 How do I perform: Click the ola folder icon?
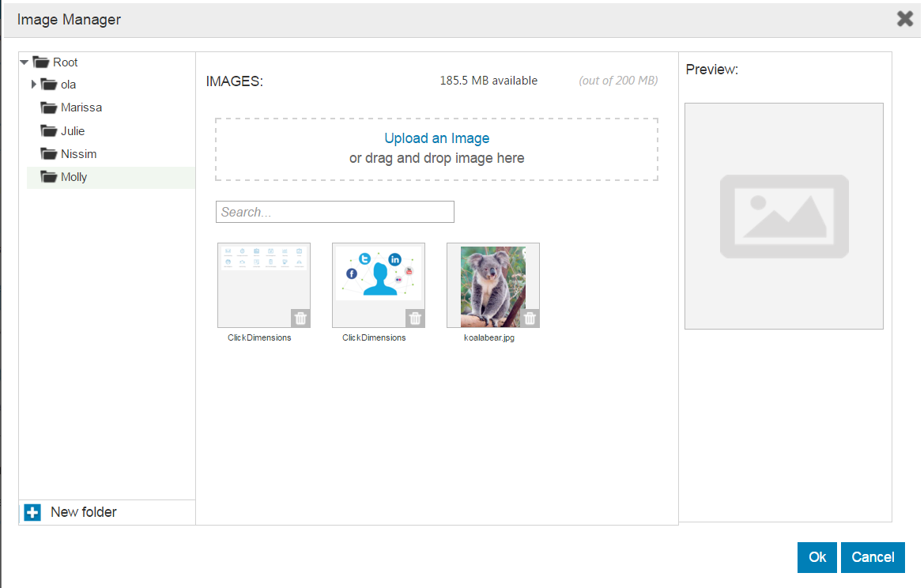(x=49, y=85)
